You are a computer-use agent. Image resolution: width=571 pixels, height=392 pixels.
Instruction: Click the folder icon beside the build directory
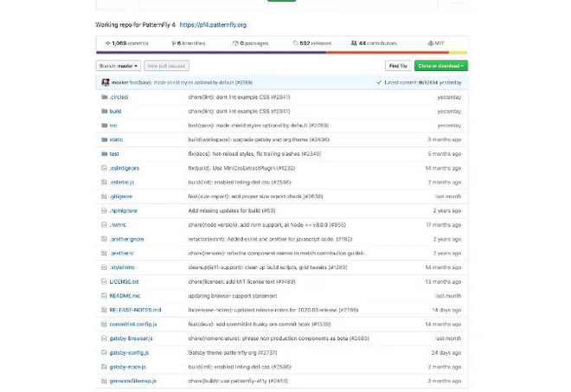pyautogui.click(x=105, y=111)
